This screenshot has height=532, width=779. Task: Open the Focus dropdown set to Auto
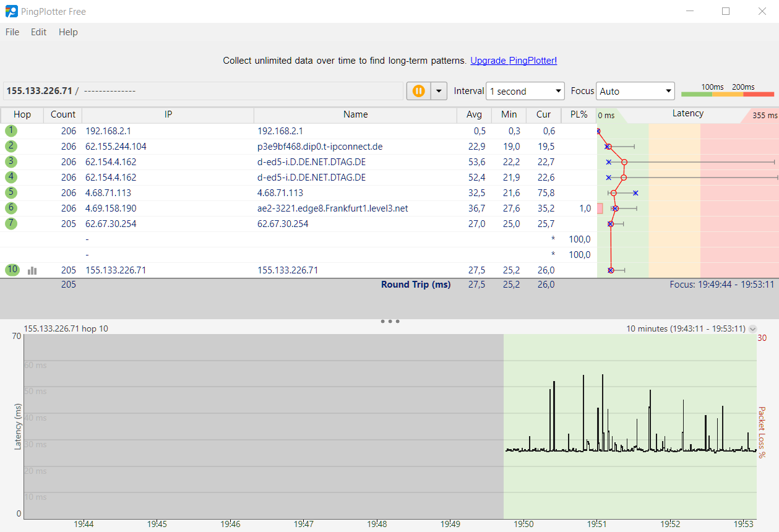[635, 91]
